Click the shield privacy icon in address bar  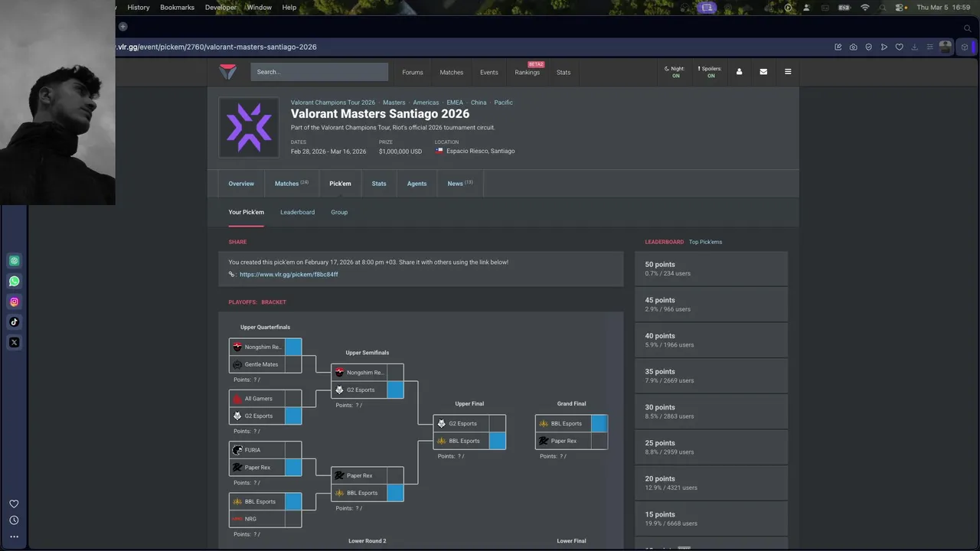tap(869, 47)
